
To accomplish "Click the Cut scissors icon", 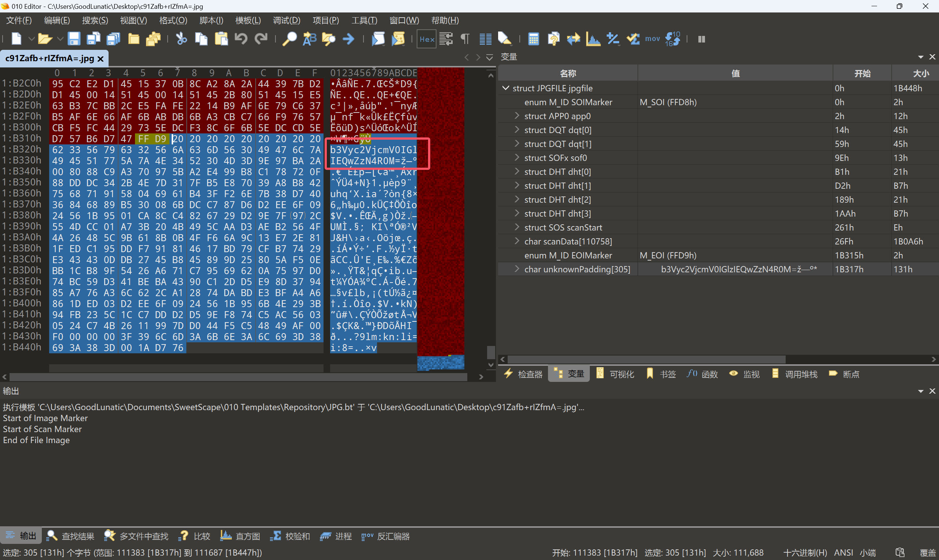I will coord(182,39).
